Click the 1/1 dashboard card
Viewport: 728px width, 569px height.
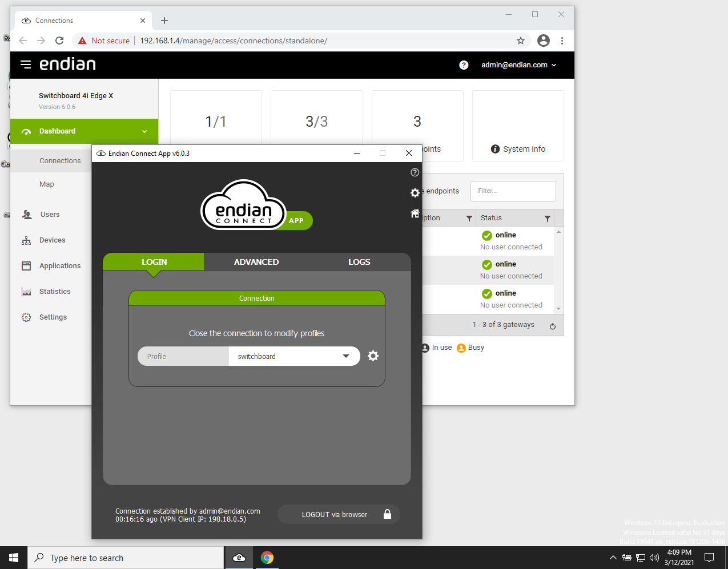tap(216, 118)
